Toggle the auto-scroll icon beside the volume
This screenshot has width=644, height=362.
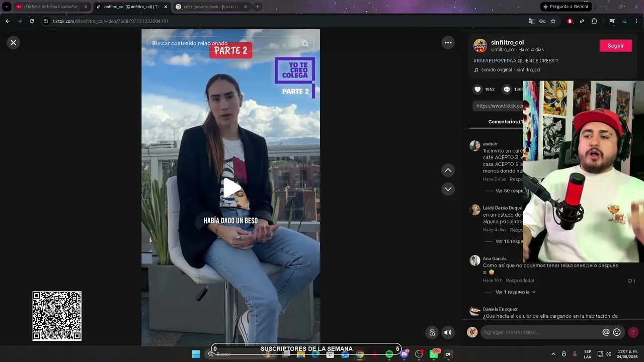pos(432,332)
